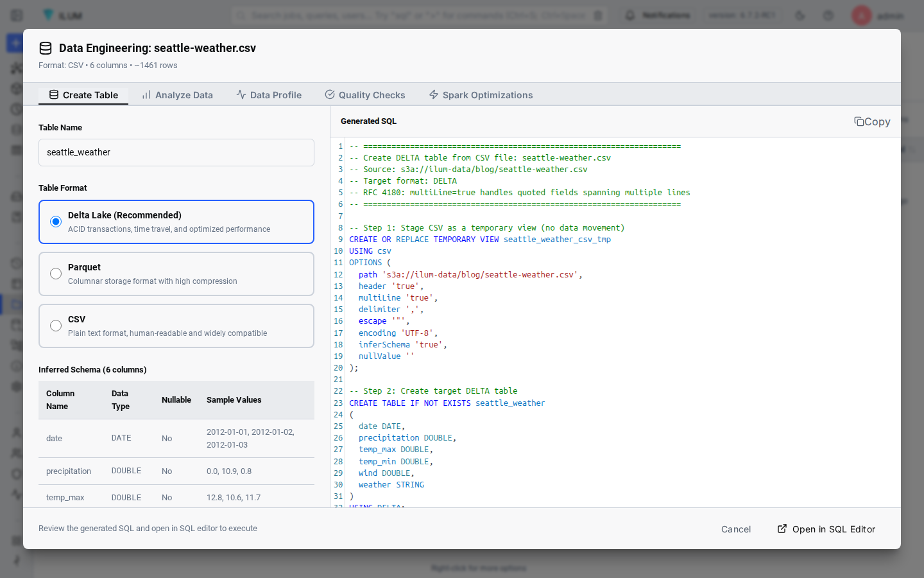The width and height of the screenshot is (924, 578).
Task: Select the Parquet table format
Action: tap(176, 274)
